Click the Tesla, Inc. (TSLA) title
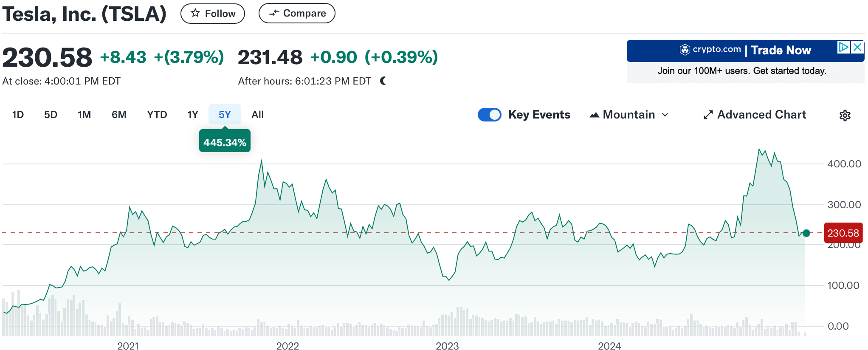Screen dimensions: 868x350 85,14
